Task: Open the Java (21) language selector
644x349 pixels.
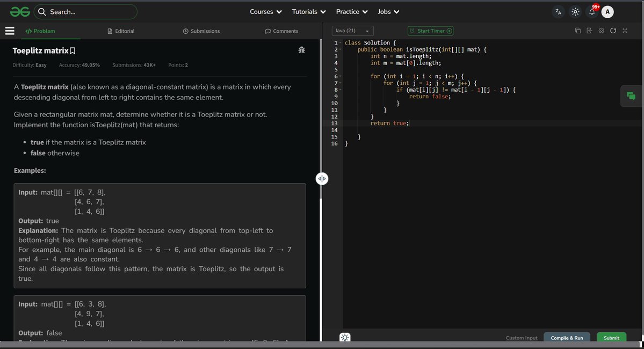Action: 352,31
